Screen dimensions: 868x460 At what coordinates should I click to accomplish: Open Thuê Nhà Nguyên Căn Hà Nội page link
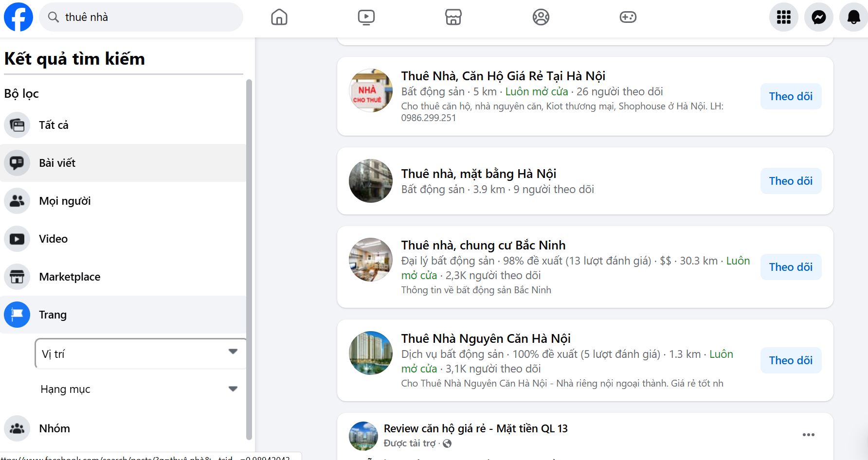pyautogui.click(x=486, y=338)
